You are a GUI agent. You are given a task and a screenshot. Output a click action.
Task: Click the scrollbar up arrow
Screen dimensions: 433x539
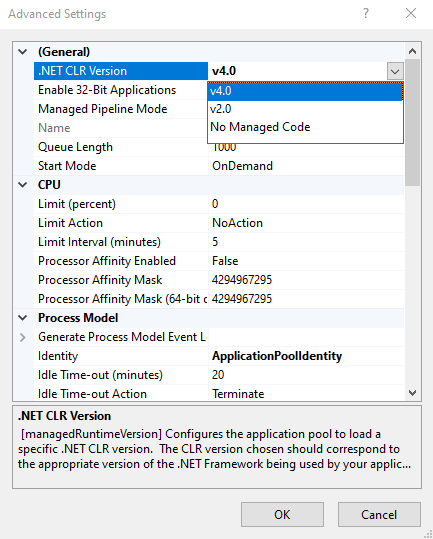pos(412,51)
